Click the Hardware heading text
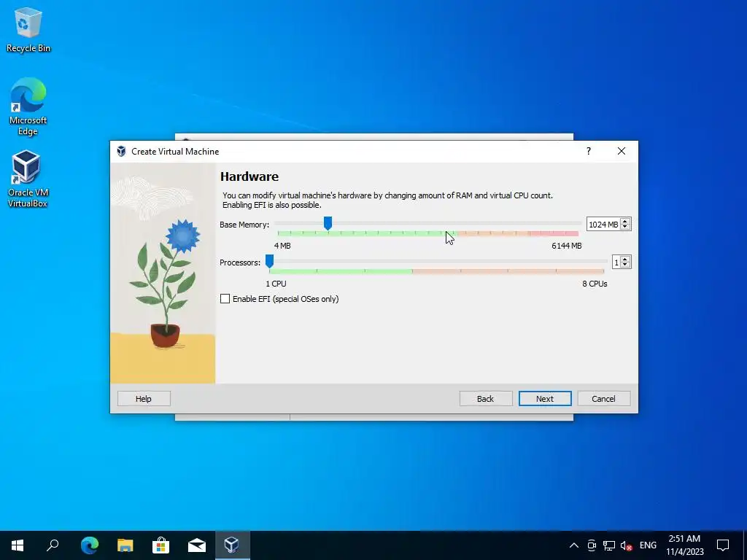This screenshot has width=747, height=560. [x=249, y=176]
